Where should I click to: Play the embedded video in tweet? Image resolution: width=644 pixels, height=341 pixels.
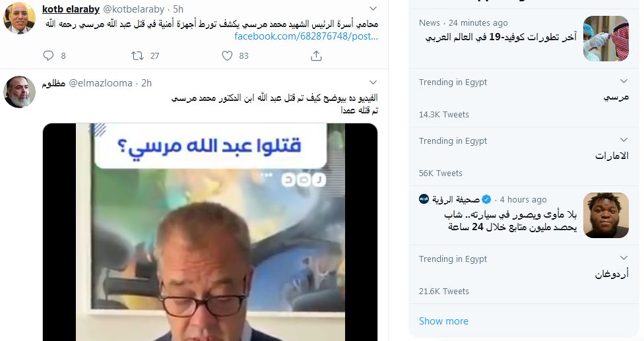pyautogui.click(x=210, y=232)
